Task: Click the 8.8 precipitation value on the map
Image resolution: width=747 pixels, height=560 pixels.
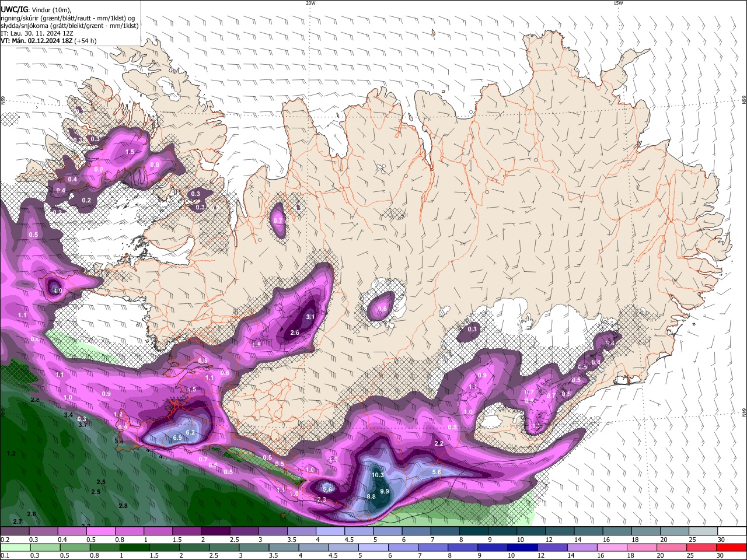Action: point(371,496)
